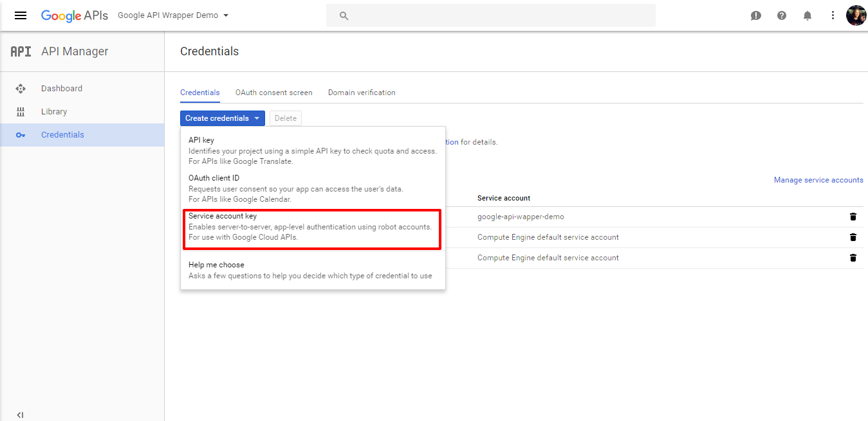Open the Manage service accounts link
Screen dimensions: 868x421
coord(818,180)
